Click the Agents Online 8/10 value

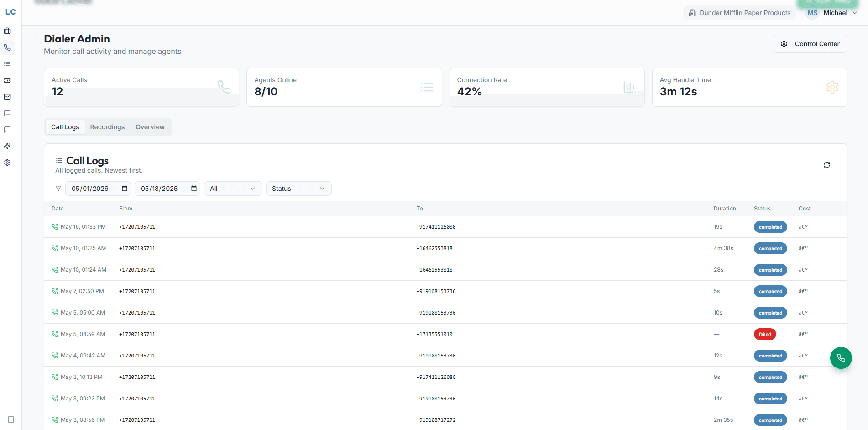pyautogui.click(x=266, y=92)
